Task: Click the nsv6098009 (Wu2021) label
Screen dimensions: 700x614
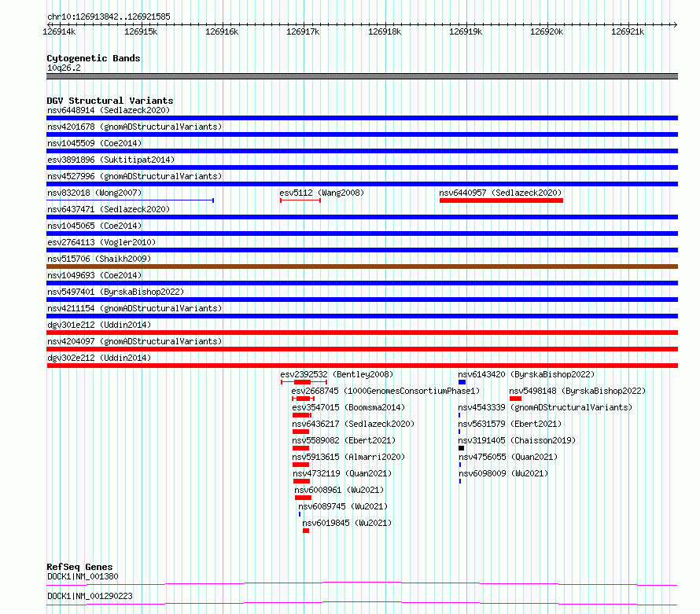Action: [503, 473]
